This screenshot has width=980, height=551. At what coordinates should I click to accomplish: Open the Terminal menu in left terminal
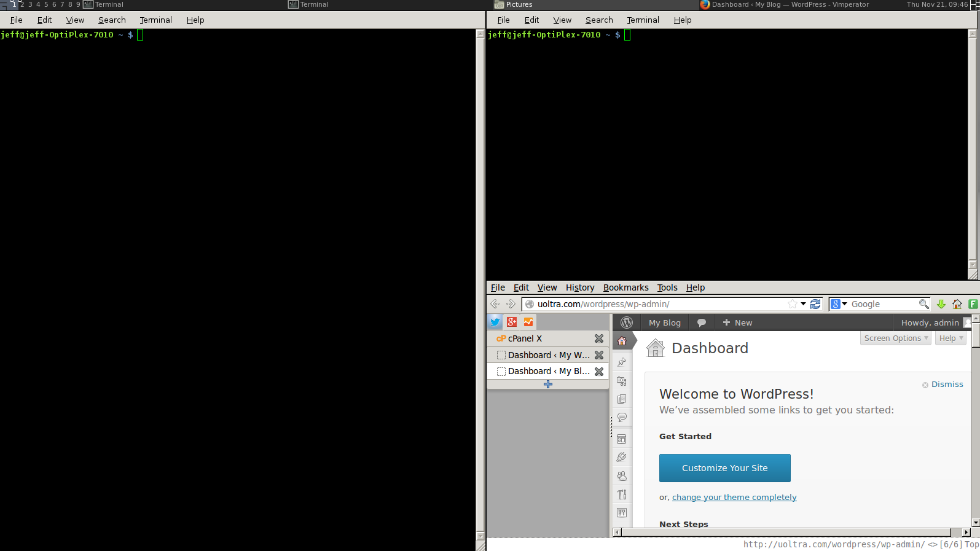(x=155, y=20)
